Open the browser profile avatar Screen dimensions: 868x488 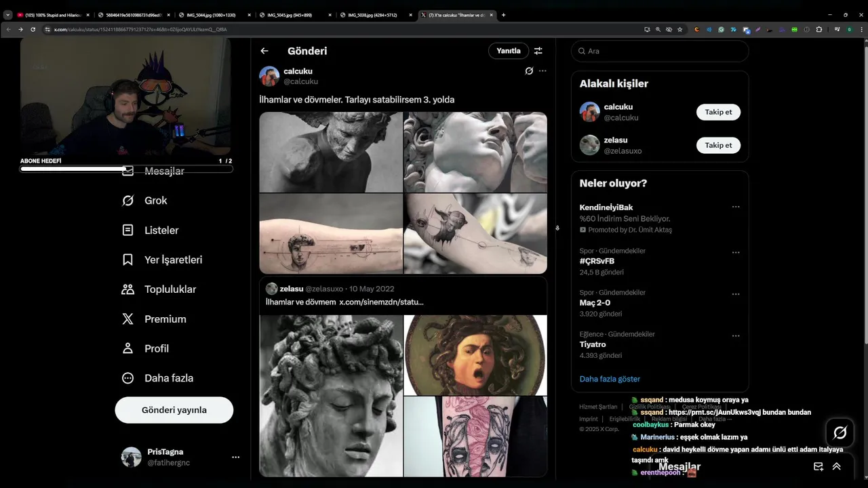pyautogui.click(x=849, y=29)
